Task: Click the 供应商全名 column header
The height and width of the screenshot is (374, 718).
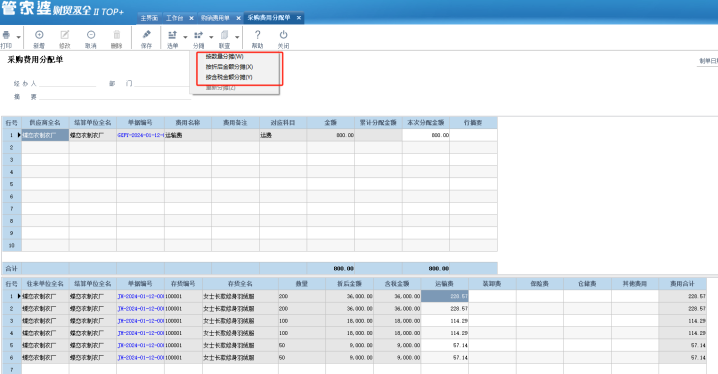Action: [x=45, y=123]
